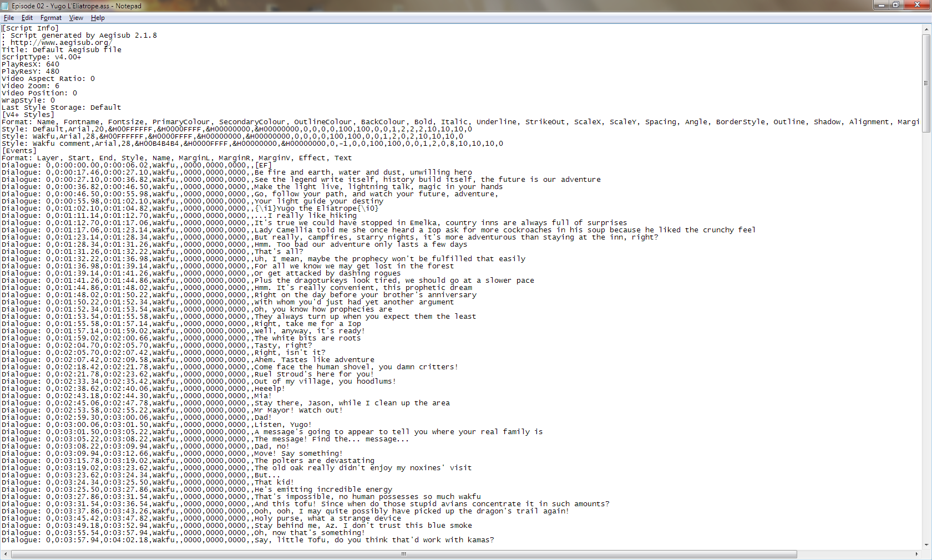Open the Help menu
The height and width of the screenshot is (560, 932).
point(98,18)
